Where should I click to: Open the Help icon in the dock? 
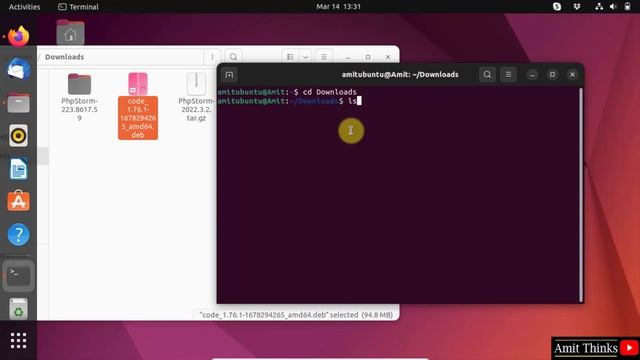pyautogui.click(x=18, y=235)
